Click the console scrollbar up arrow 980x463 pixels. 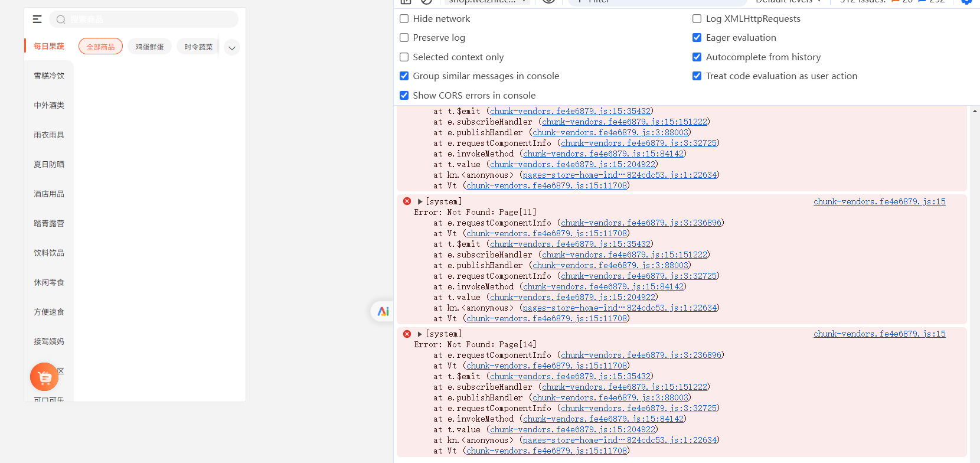point(975,111)
